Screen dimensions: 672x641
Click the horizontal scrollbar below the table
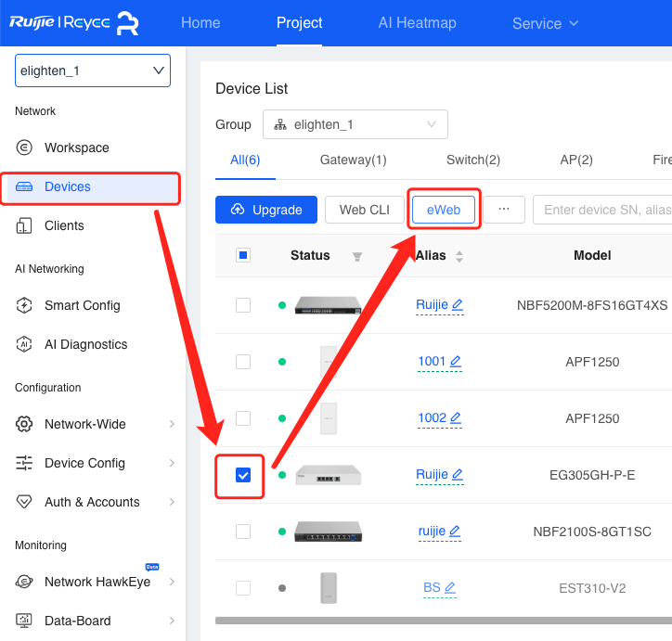click(x=444, y=621)
